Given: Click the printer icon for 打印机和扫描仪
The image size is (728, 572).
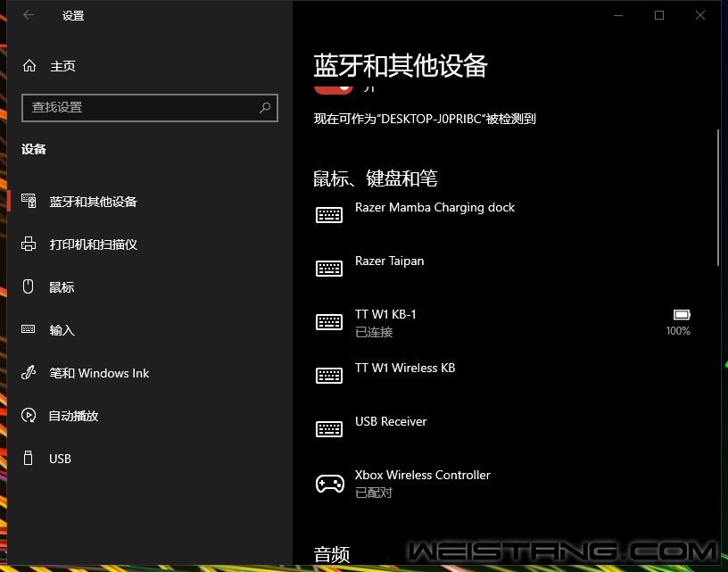Looking at the screenshot, I should coord(29,244).
